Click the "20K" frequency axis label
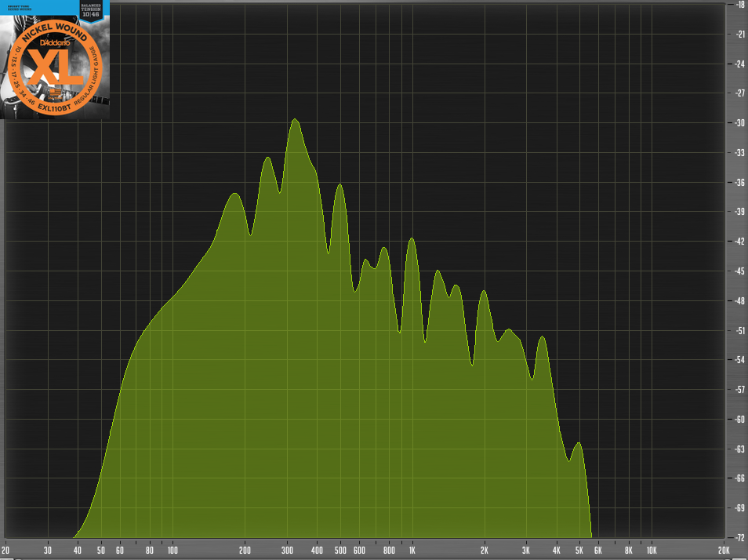This screenshot has height=560, width=748. pyautogui.click(x=724, y=551)
